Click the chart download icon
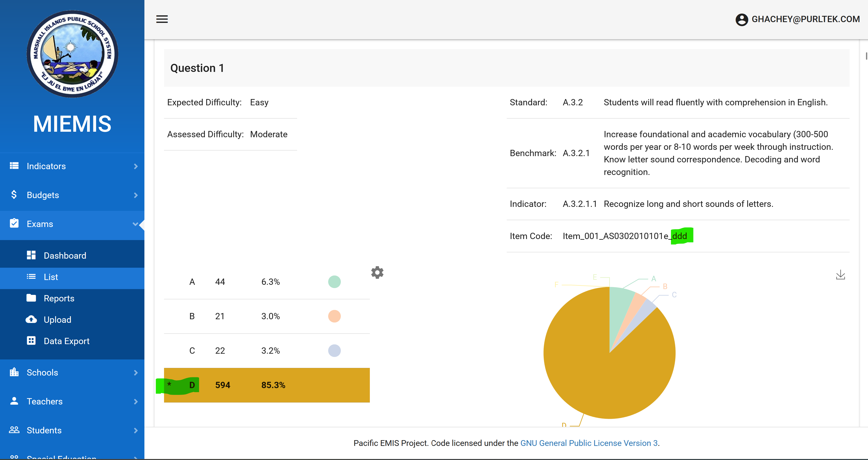 point(840,275)
